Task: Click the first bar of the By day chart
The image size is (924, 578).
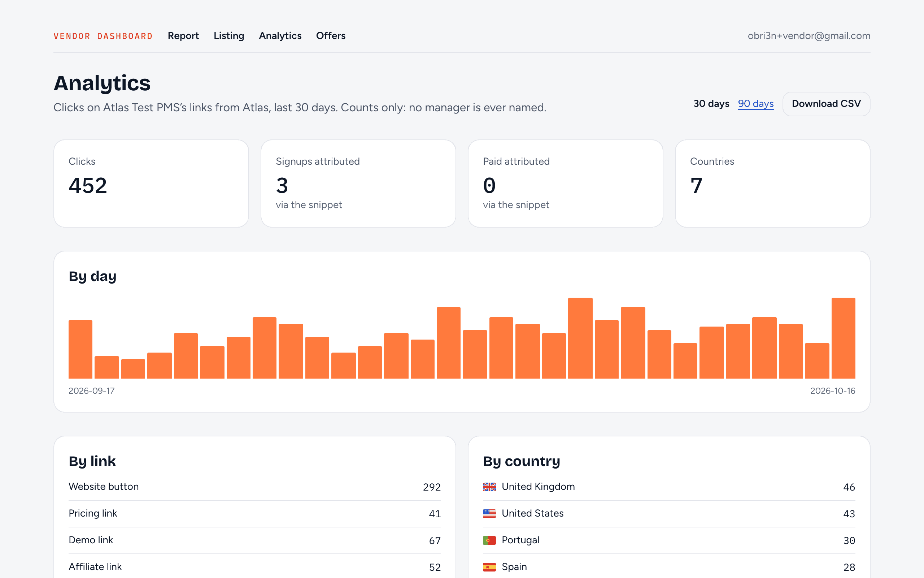Action: [x=80, y=349]
